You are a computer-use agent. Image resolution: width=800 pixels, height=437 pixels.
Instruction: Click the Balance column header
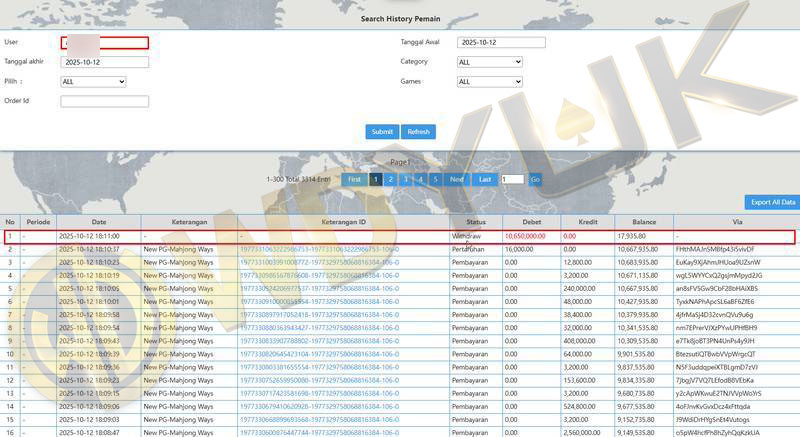pos(643,222)
